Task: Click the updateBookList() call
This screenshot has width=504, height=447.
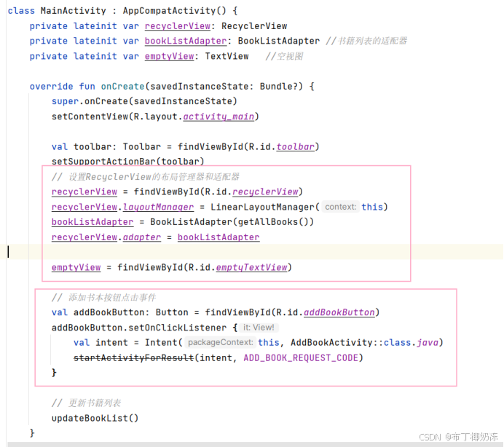Action: pos(95,418)
